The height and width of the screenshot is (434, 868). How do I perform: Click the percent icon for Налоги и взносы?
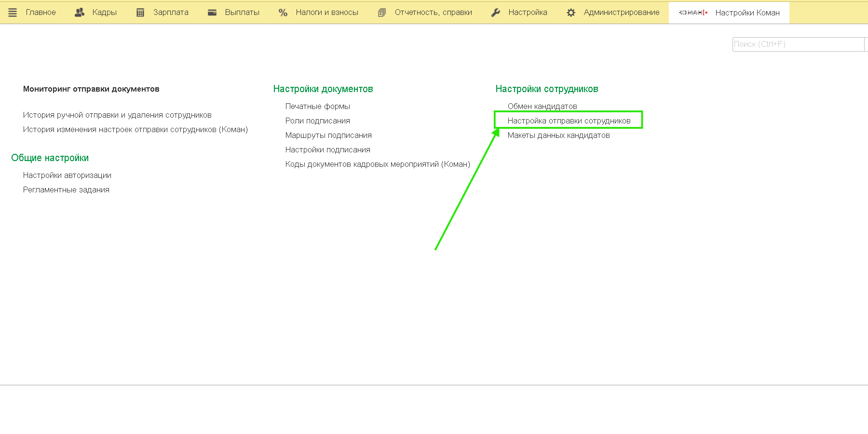pos(283,13)
